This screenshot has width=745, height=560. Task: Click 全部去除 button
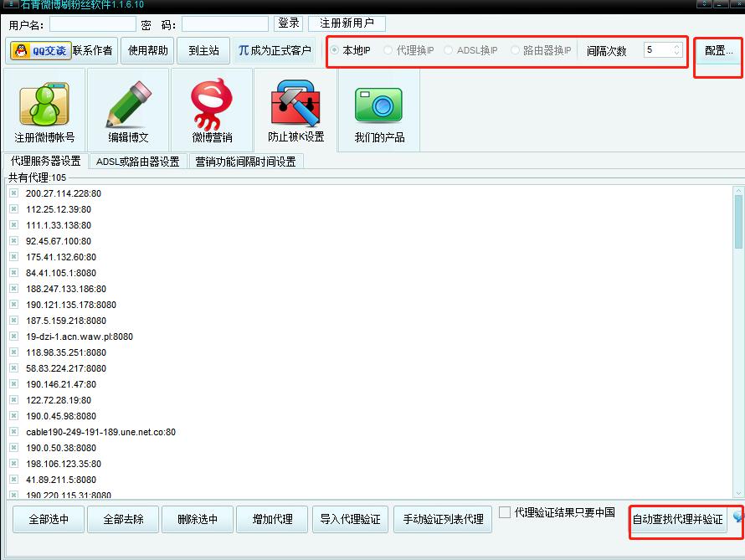[x=123, y=519]
